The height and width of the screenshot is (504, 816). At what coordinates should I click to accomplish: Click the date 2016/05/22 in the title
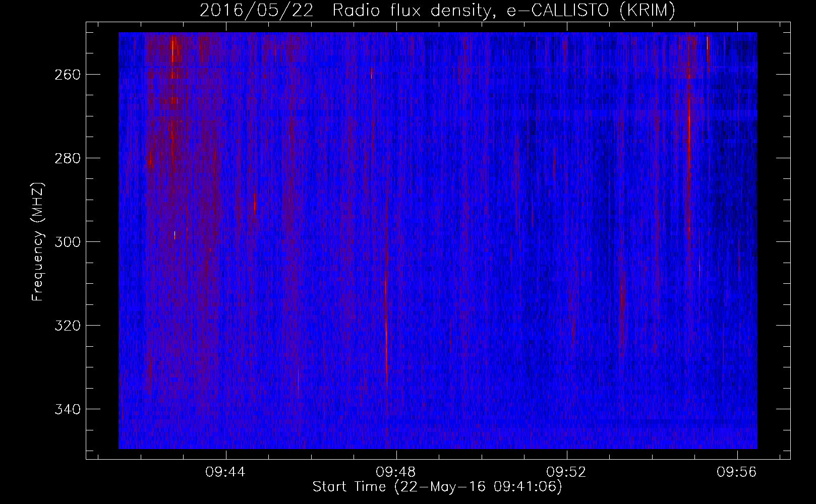[x=256, y=10]
